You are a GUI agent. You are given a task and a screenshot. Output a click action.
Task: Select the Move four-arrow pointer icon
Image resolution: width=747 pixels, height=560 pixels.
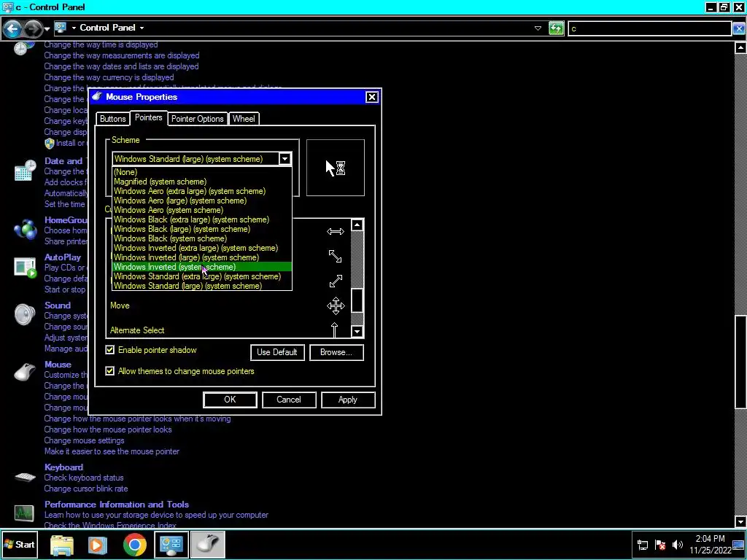(336, 306)
